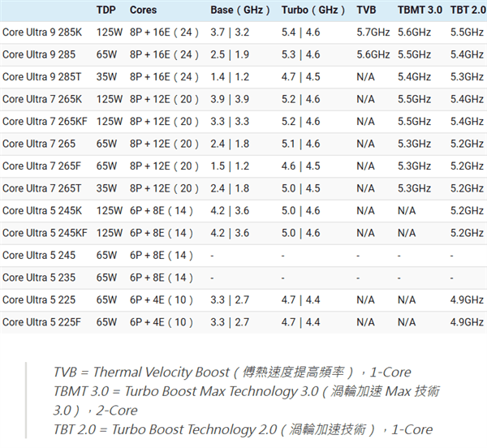The width and height of the screenshot is (487, 448).
Task: Click the 5.4GHz TBMT 3.0 value of 285T
Action: [x=414, y=76]
